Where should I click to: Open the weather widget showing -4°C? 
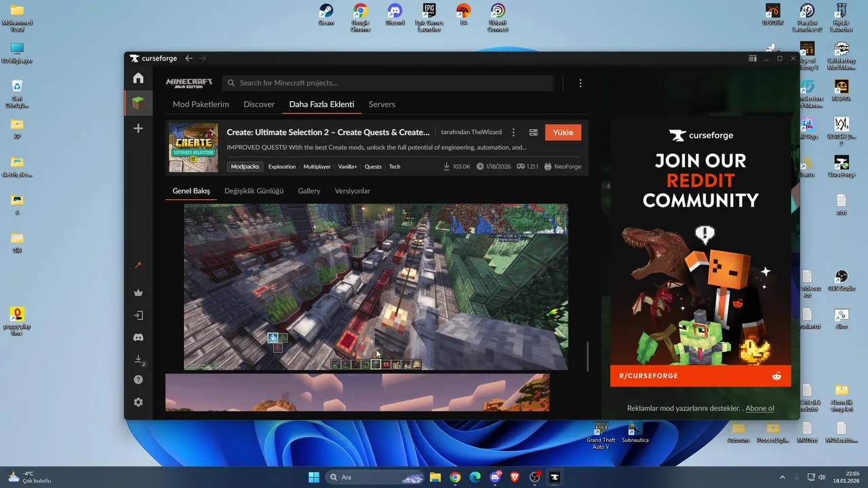point(30,477)
